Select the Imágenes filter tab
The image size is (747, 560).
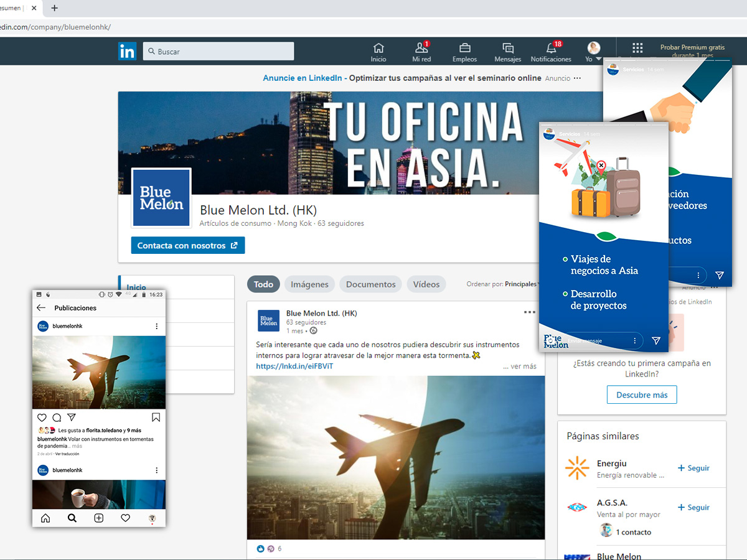pos(309,284)
